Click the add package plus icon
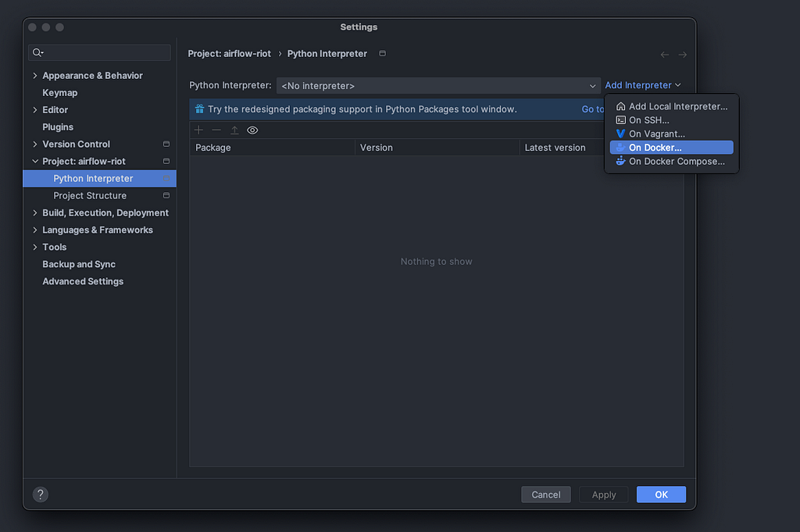 coord(198,130)
